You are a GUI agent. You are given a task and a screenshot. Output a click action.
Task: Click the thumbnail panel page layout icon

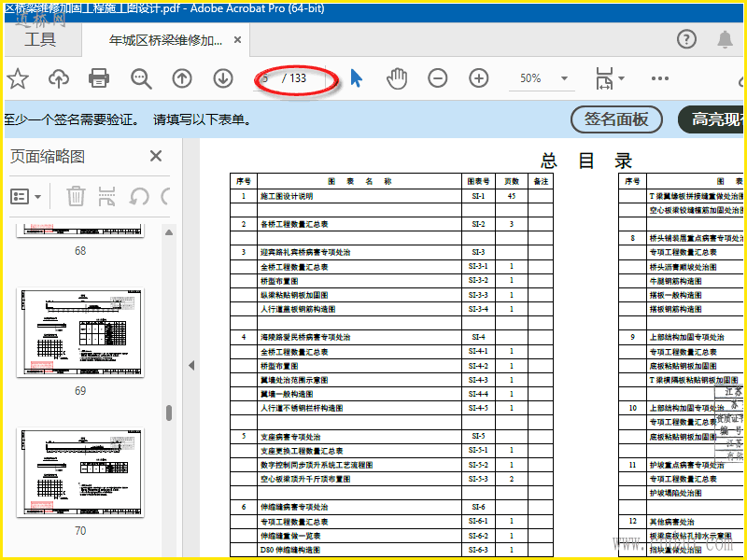point(106,196)
